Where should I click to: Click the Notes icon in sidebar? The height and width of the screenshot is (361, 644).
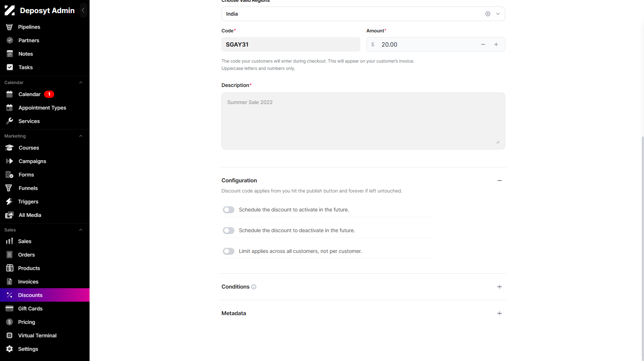click(x=10, y=54)
